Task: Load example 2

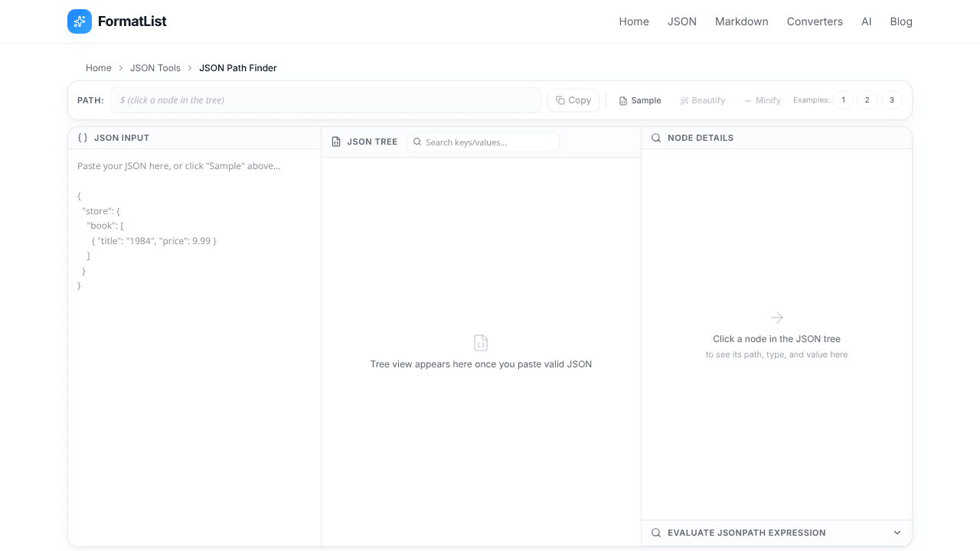Action: [x=867, y=100]
